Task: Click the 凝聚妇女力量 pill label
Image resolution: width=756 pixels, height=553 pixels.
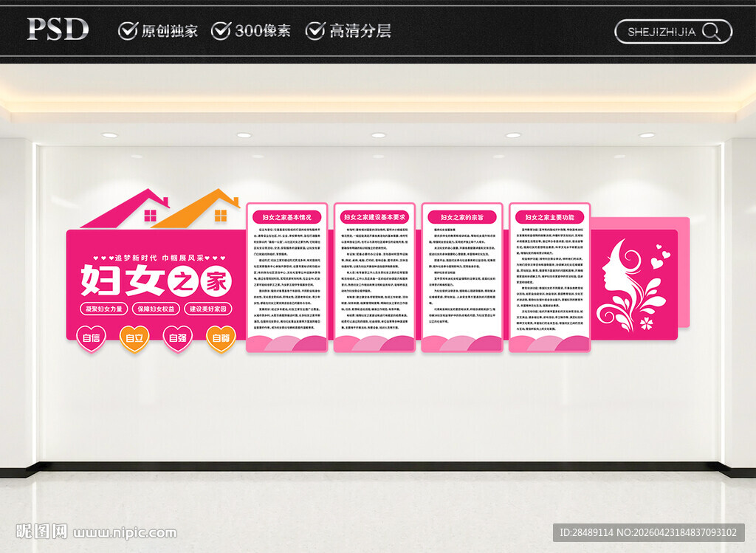Action: click(x=103, y=309)
